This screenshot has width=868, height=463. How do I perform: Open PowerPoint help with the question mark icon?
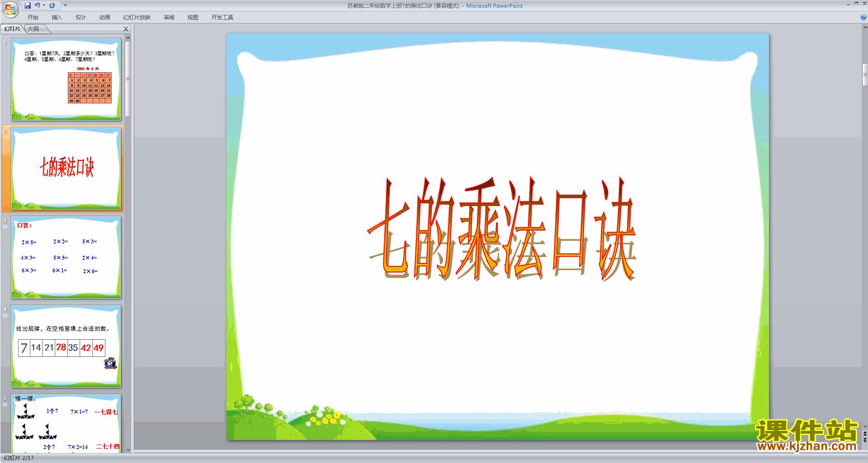click(863, 17)
